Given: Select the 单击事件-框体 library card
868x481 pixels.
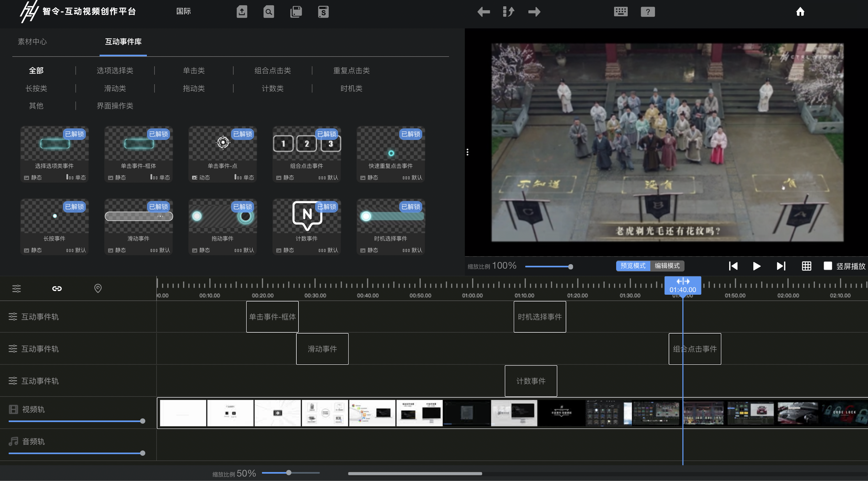Looking at the screenshot, I should pyautogui.click(x=139, y=154).
